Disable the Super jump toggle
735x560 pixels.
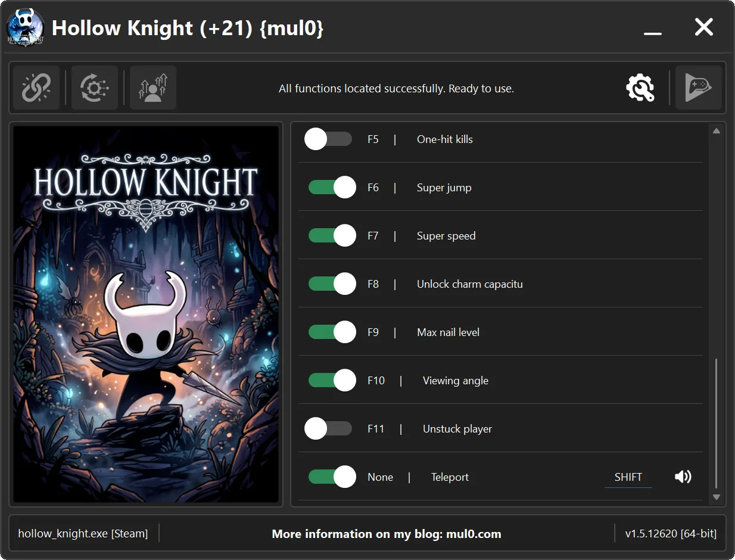pos(332,188)
